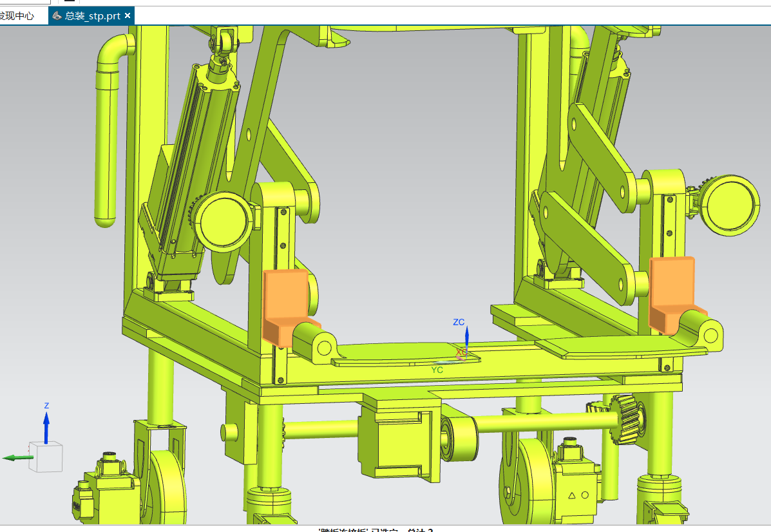
Task: Click the XC axis label of WCS
Action: 461,352
